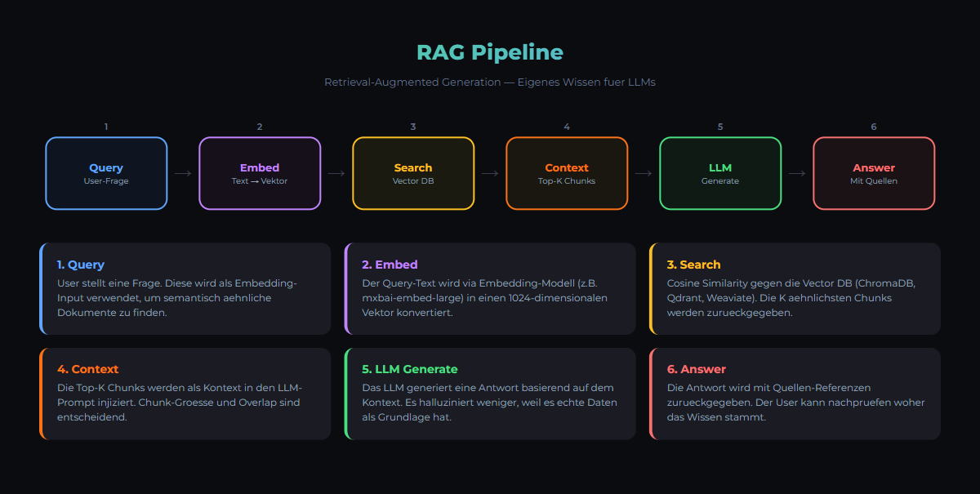The width and height of the screenshot is (980, 494).
Task: Click the Search Vector DB box
Action: [x=413, y=173]
